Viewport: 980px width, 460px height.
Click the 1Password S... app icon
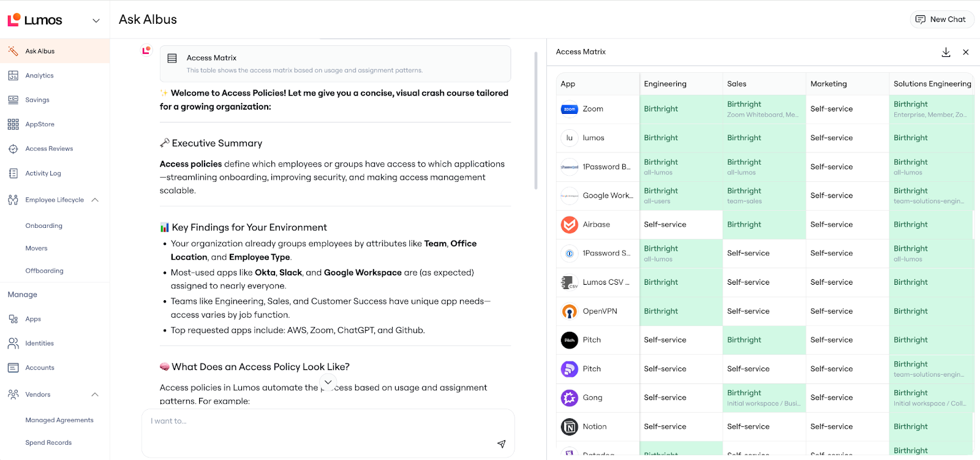[x=570, y=254]
